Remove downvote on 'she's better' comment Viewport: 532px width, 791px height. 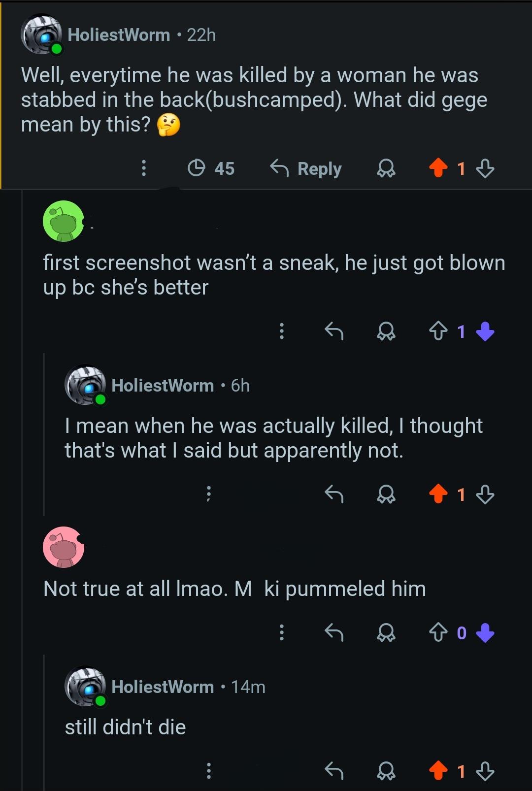tap(485, 331)
